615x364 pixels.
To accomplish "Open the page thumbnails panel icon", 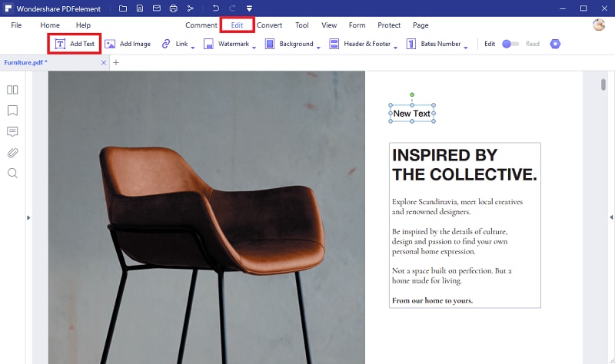I will [x=12, y=90].
